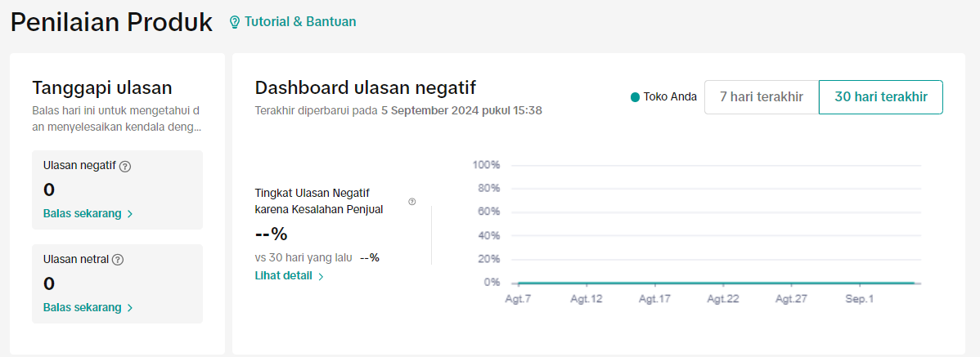Click the teal Toko Anda legend dot

pyautogui.click(x=635, y=97)
